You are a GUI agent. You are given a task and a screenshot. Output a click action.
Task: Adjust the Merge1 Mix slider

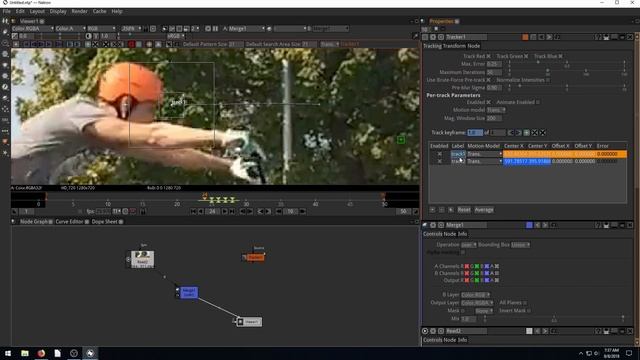(x=554, y=318)
